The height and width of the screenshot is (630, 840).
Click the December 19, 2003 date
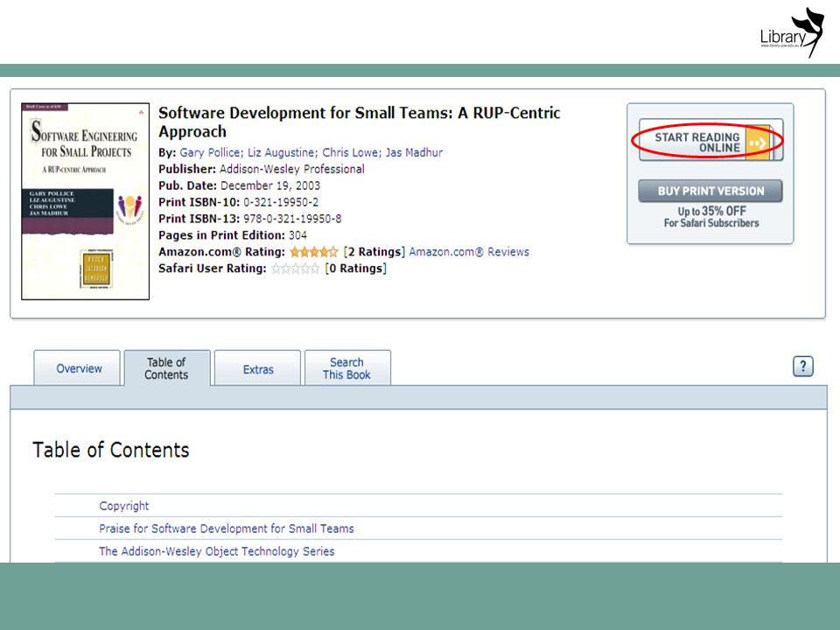[x=270, y=185]
